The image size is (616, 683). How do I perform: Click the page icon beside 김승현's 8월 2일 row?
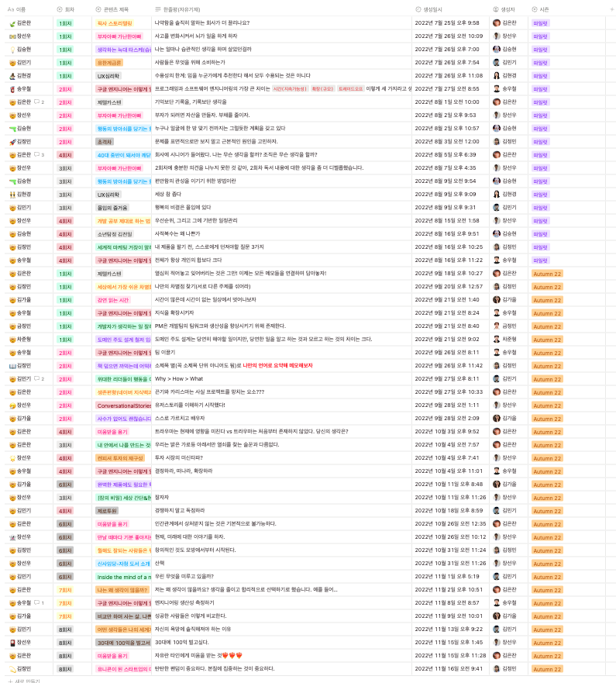click(12, 129)
